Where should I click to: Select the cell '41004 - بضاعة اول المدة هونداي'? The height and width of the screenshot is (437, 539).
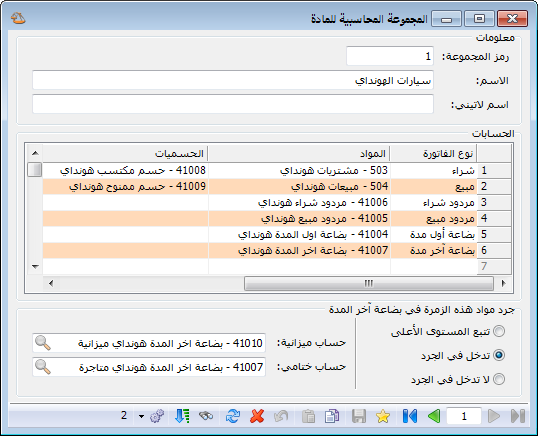[299, 234]
